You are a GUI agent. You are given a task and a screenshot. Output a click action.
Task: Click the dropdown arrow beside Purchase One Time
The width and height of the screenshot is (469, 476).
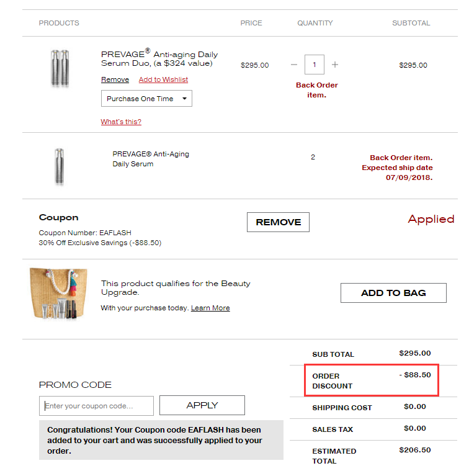point(184,98)
